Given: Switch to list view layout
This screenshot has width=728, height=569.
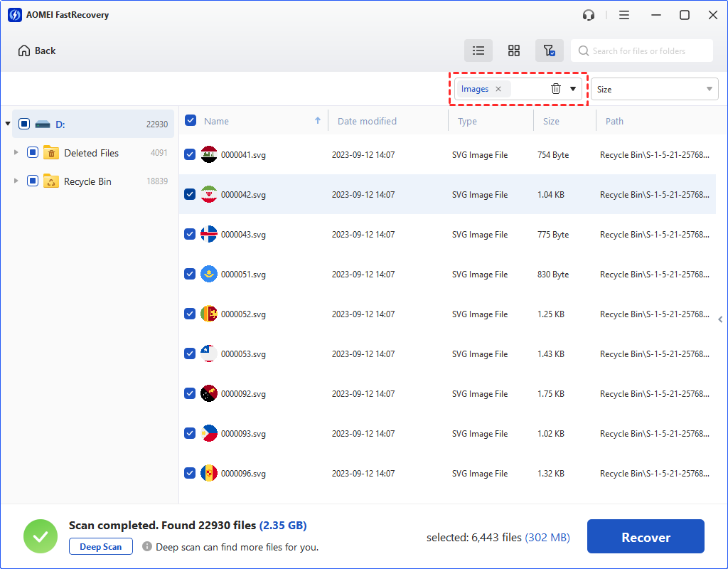Looking at the screenshot, I should click(478, 50).
